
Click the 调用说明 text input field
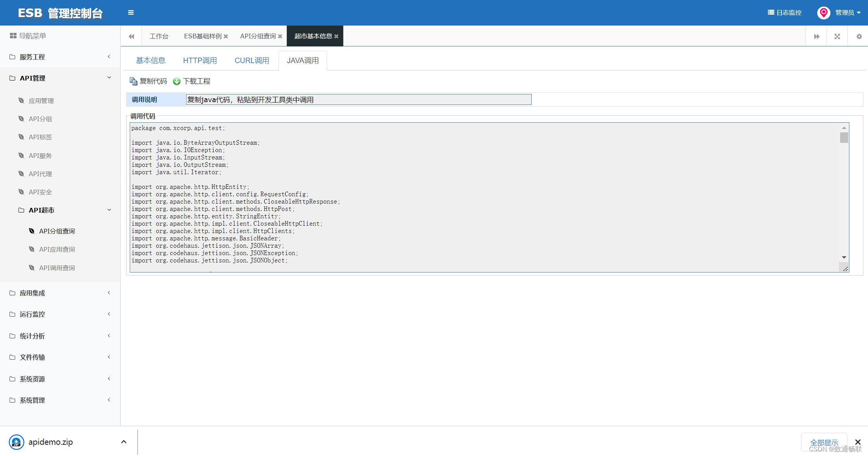click(358, 100)
